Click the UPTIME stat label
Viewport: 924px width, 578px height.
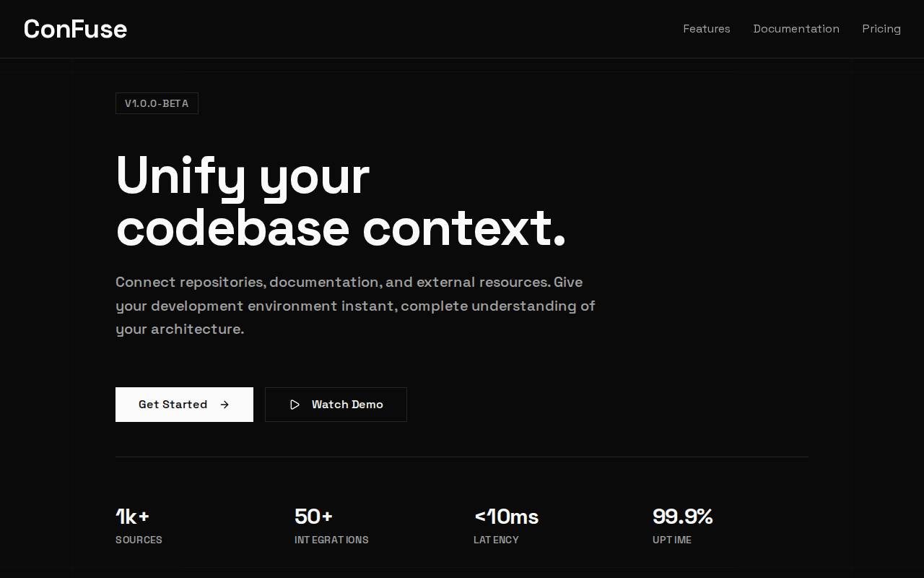[x=672, y=540]
